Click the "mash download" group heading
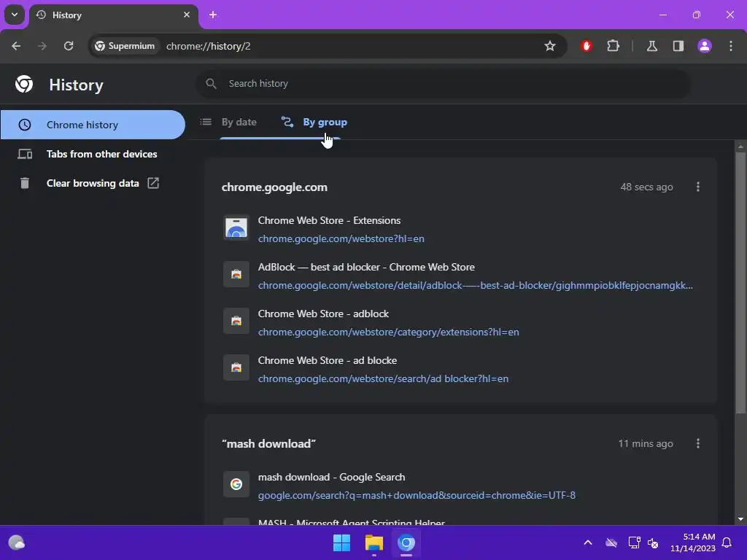Screen dimensions: 747x560 [268, 444]
